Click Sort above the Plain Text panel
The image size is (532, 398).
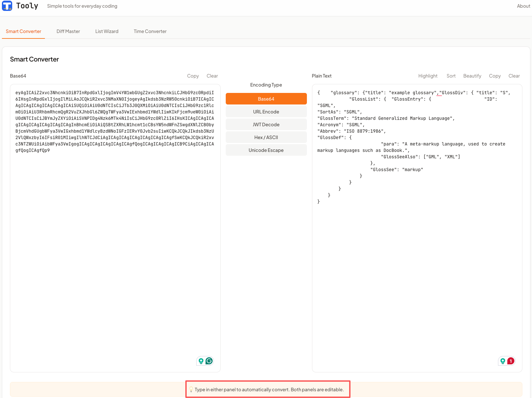pyautogui.click(x=451, y=76)
